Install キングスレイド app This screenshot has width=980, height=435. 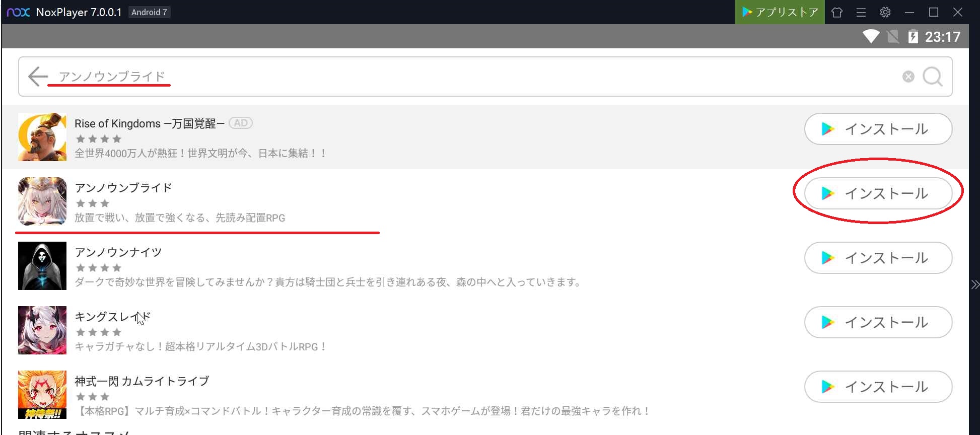[878, 322]
